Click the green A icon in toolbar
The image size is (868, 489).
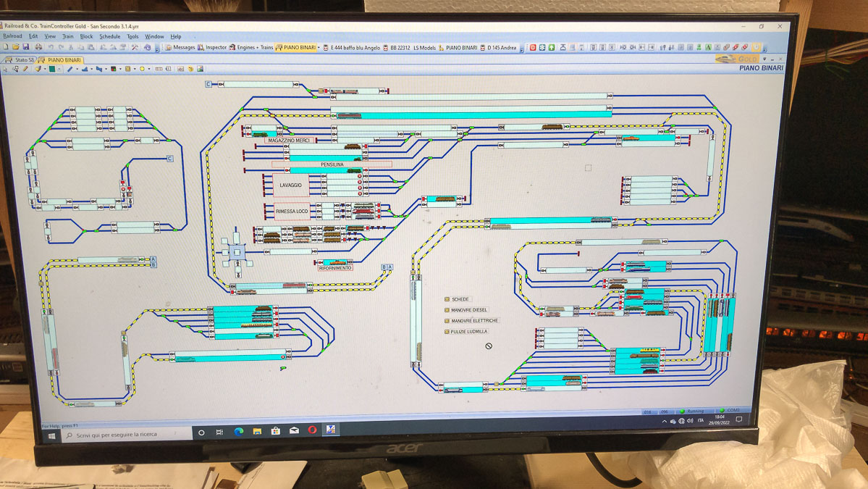point(708,48)
